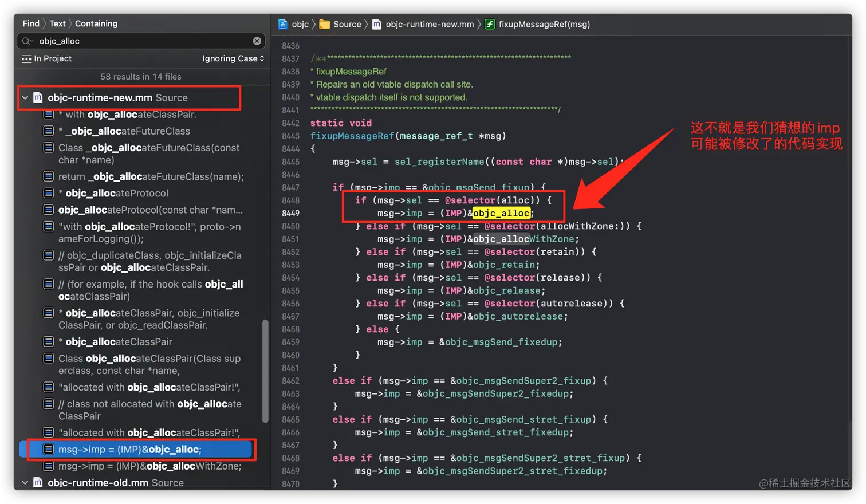
Task: Click line number 8442 in the gutter
Action: [290, 123]
